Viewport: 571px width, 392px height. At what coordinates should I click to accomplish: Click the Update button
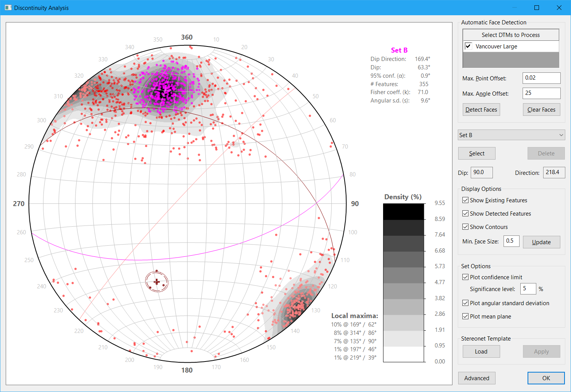tap(541, 242)
